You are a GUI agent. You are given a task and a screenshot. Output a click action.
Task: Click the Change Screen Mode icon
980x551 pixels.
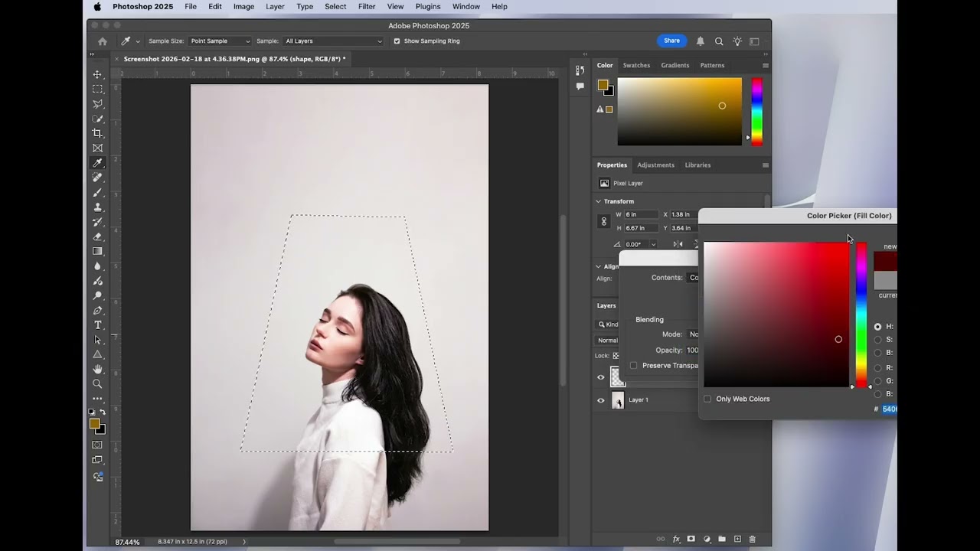tap(97, 460)
